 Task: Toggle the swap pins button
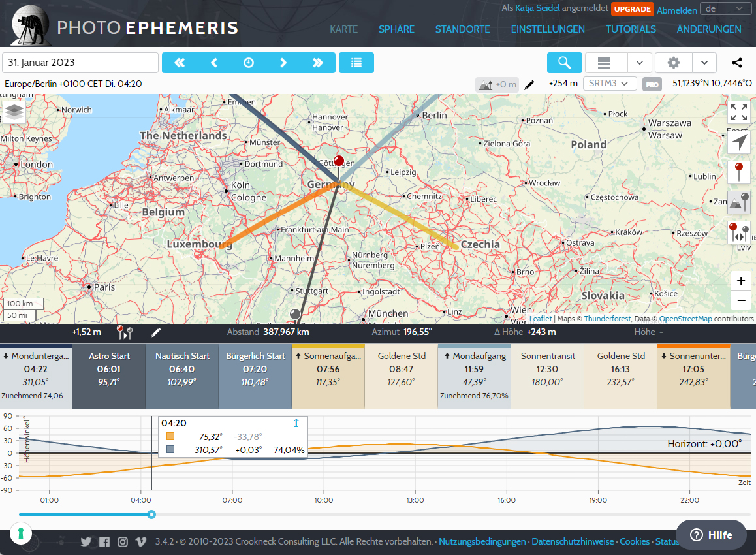pyautogui.click(x=739, y=232)
